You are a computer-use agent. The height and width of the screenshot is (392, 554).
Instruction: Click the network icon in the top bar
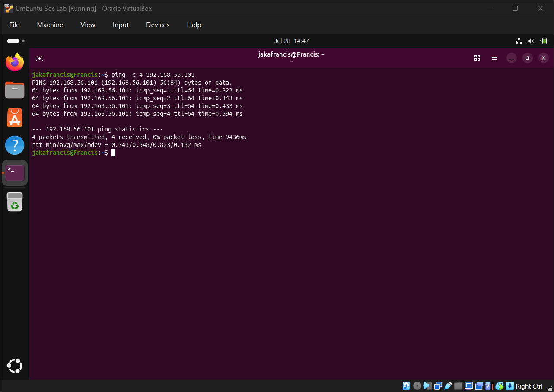pos(519,41)
